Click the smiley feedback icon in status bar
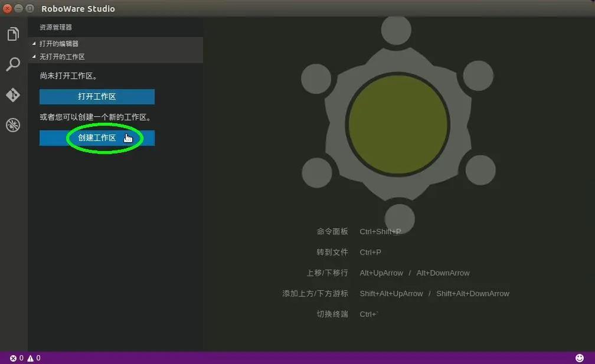 (x=580, y=358)
